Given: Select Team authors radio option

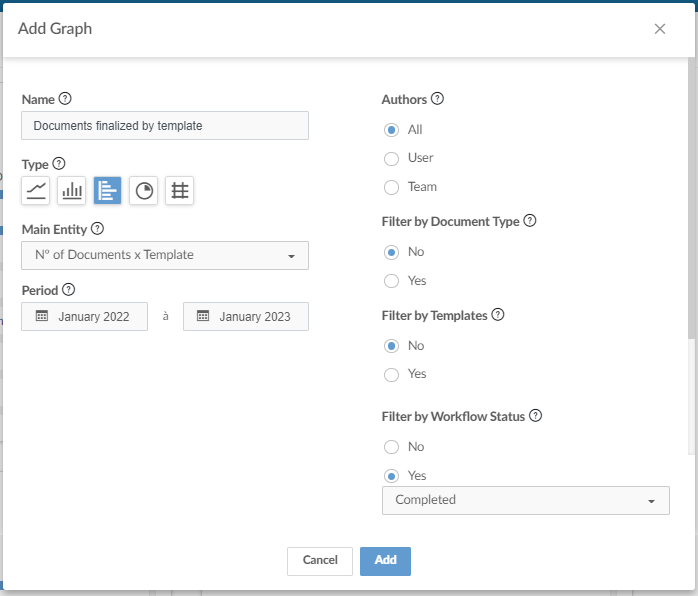Looking at the screenshot, I should (x=391, y=187).
